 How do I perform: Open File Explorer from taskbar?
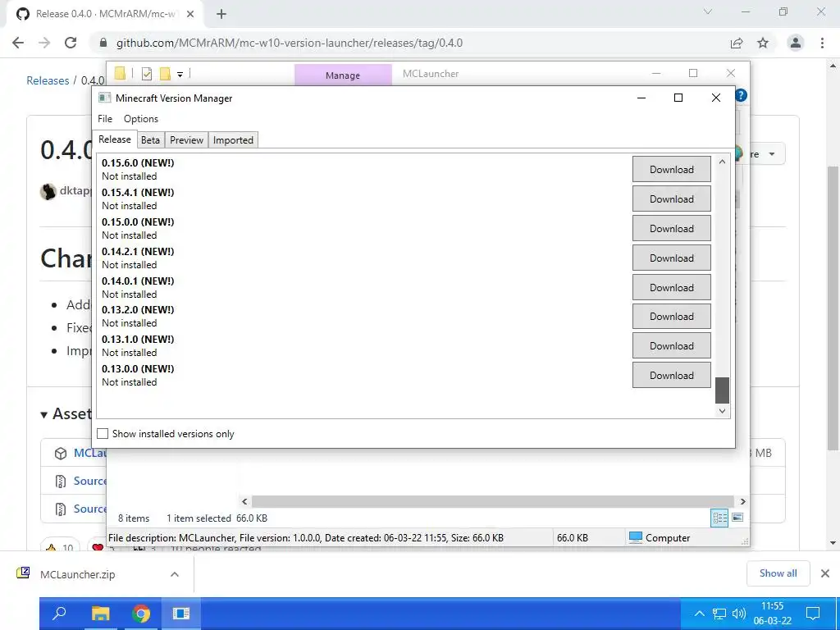coord(100,613)
